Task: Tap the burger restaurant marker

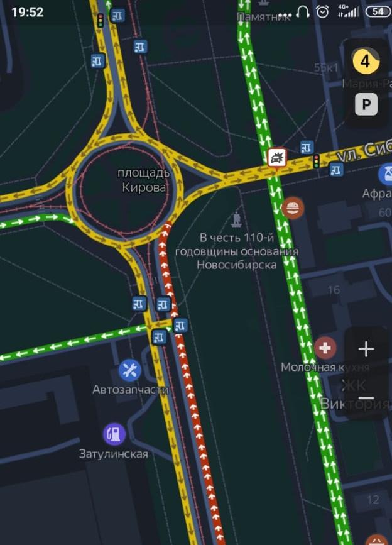Action: coord(293,208)
